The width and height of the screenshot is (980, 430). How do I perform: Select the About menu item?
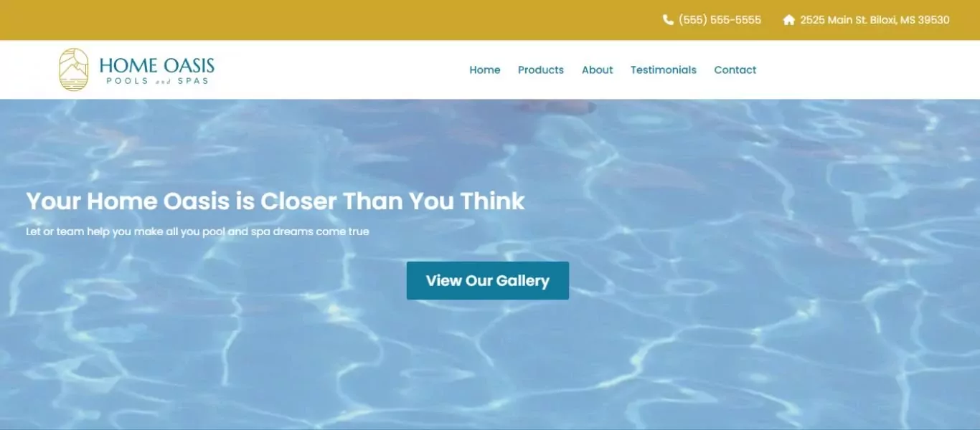pyautogui.click(x=598, y=70)
